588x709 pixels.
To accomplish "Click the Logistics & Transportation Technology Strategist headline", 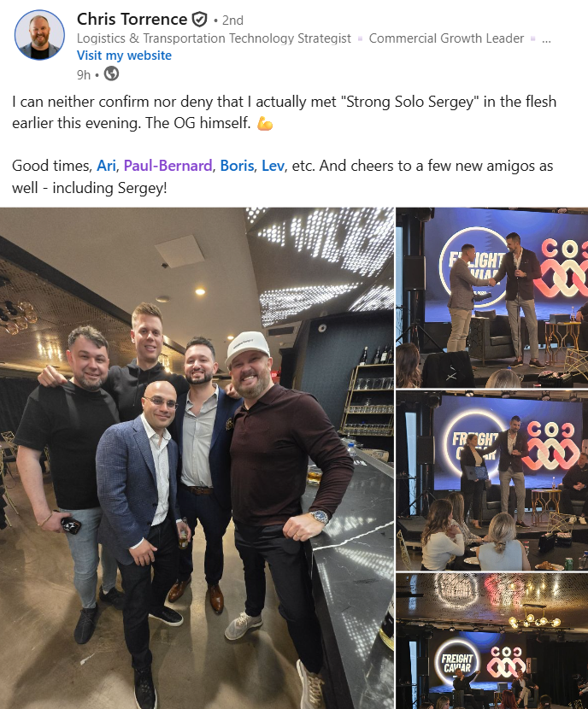I will [214, 38].
